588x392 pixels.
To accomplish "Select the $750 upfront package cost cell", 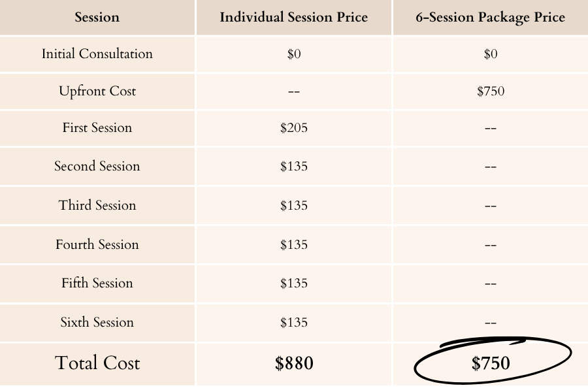I will coord(491,91).
